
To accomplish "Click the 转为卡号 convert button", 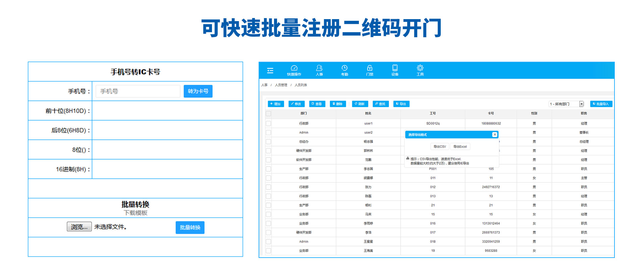I will (x=198, y=91).
